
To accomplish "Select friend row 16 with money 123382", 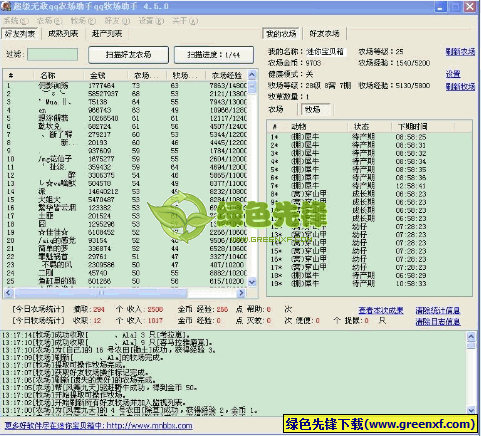I will [x=126, y=208].
